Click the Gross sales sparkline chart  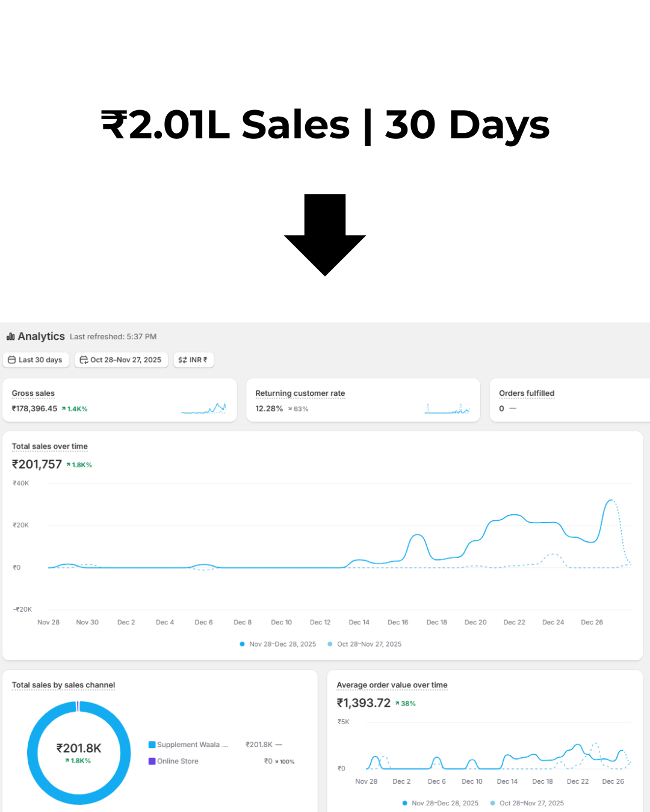coord(203,409)
